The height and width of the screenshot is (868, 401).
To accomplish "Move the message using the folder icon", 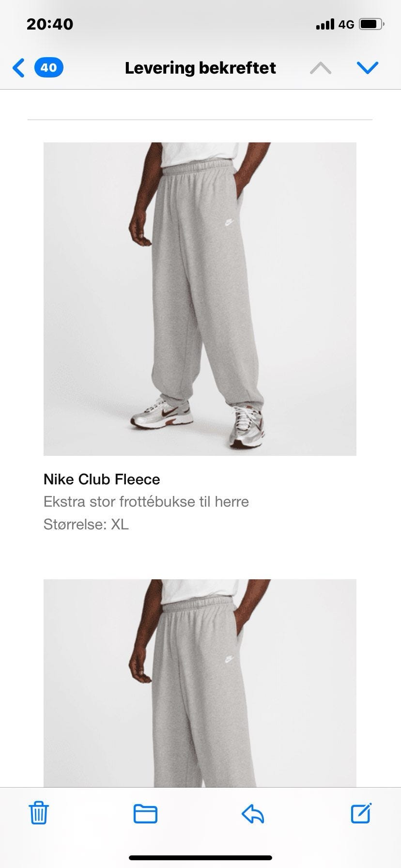I will coord(145,814).
